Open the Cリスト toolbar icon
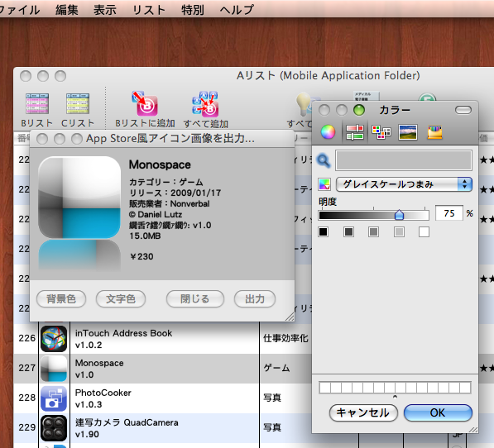The height and width of the screenshot is (448, 494). pyautogui.click(x=78, y=104)
